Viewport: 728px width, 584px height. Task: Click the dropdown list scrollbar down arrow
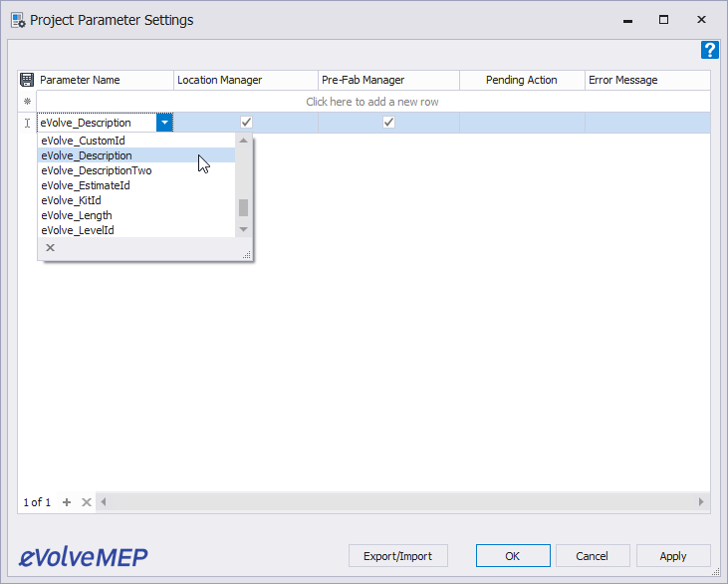pos(243,229)
